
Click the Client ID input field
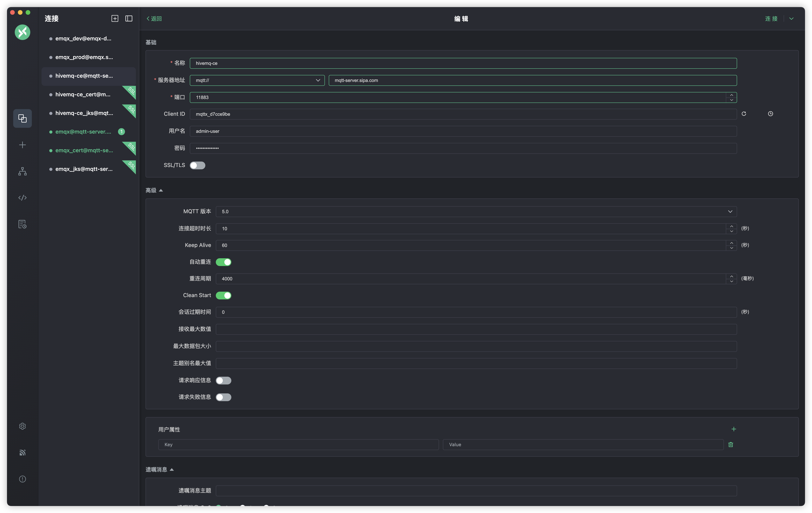(x=463, y=114)
